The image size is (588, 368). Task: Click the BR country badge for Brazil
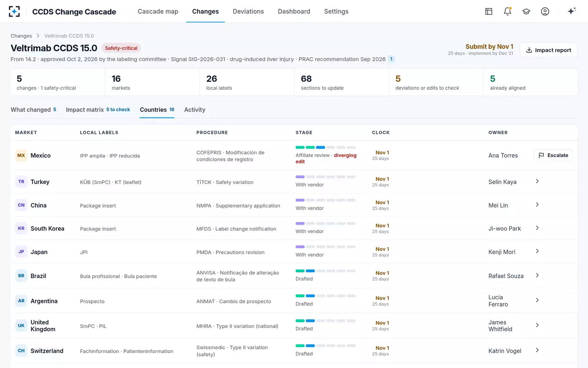21,276
